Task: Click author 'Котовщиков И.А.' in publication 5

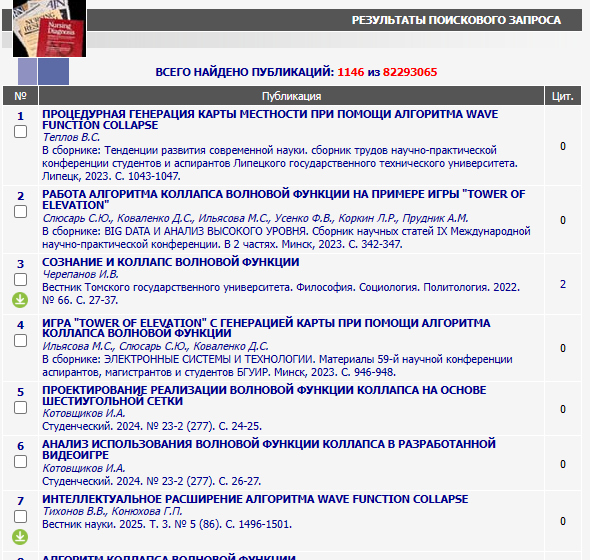Action: (x=84, y=413)
